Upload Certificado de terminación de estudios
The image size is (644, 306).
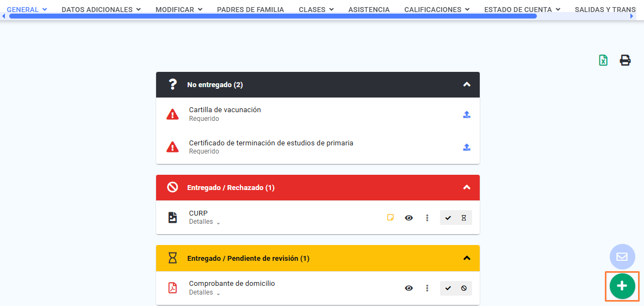click(x=467, y=147)
